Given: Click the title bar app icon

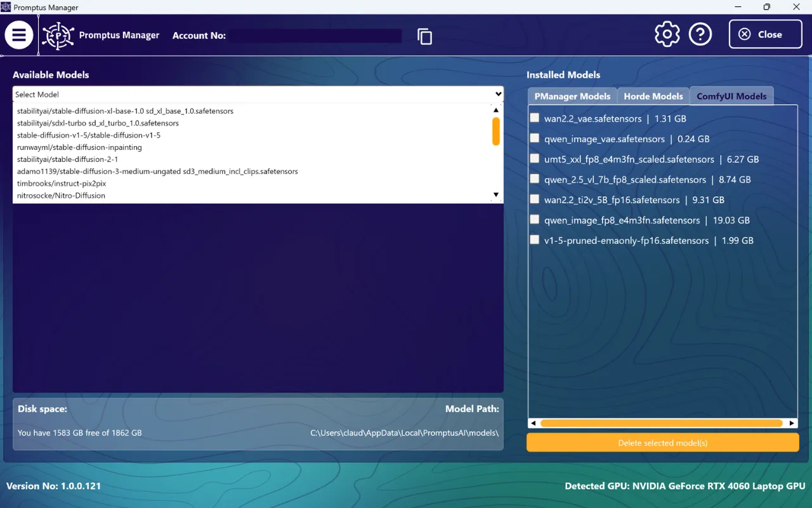Looking at the screenshot, I should 6,7.
